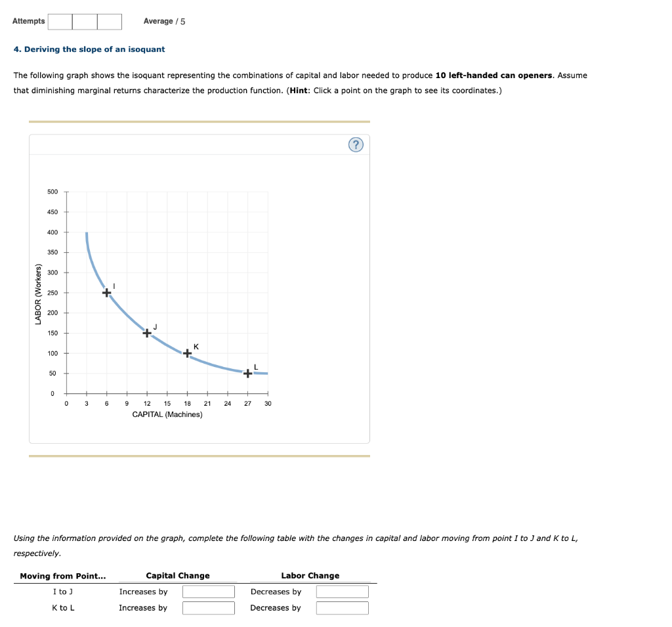Click the LABOR (Workers) axis label
672x627 pixels.
coord(37,292)
